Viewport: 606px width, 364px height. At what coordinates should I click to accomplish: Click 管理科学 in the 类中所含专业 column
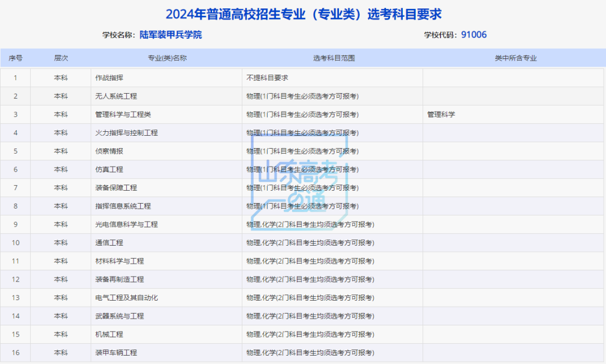[442, 114]
